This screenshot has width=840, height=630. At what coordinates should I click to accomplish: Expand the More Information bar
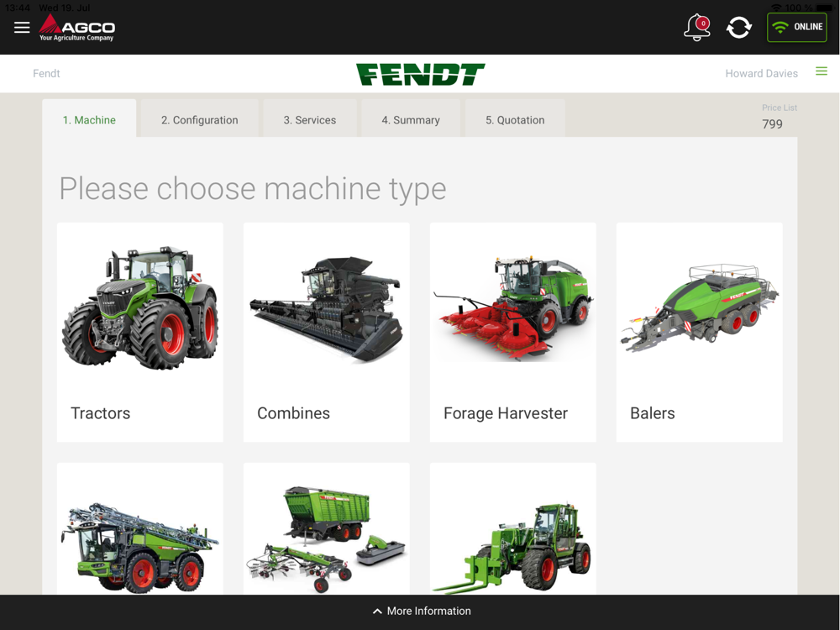point(420,612)
